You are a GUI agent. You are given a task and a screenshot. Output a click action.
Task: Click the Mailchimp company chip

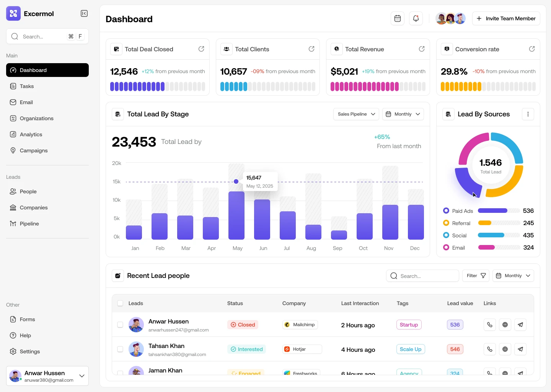tap(300, 325)
